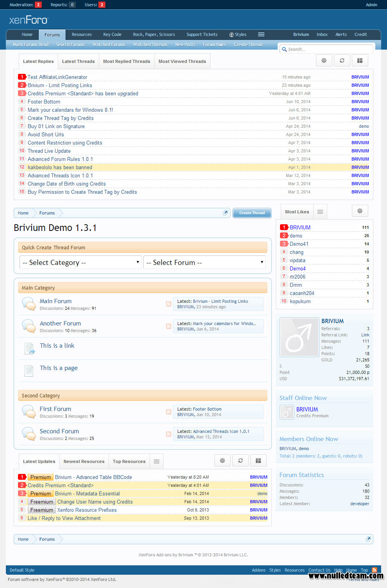Open the jump popup icon in the top breadcrumb
Image resolution: width=387 pixels, height=588 pixels.
pyautogui.click(x=225, y=213)
